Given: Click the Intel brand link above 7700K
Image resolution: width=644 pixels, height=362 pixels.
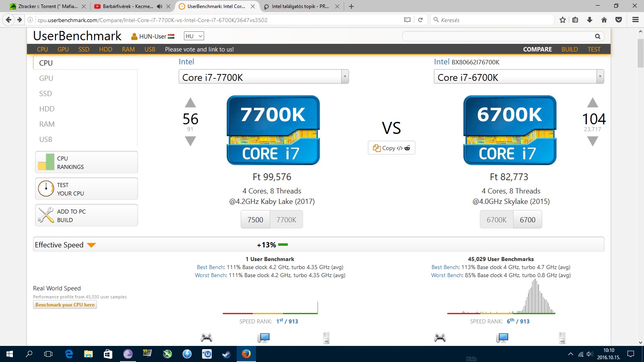Looking at the screenshot, I should 186,62.
